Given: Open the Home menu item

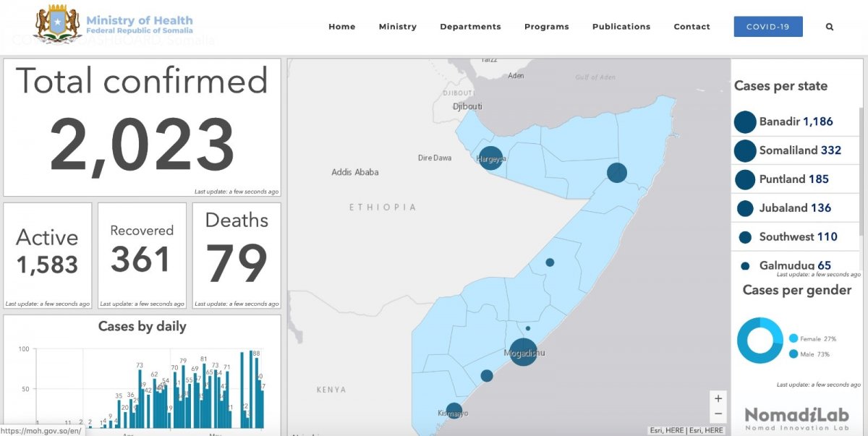Looking at the screenshot, I should [x=341, y=27].
